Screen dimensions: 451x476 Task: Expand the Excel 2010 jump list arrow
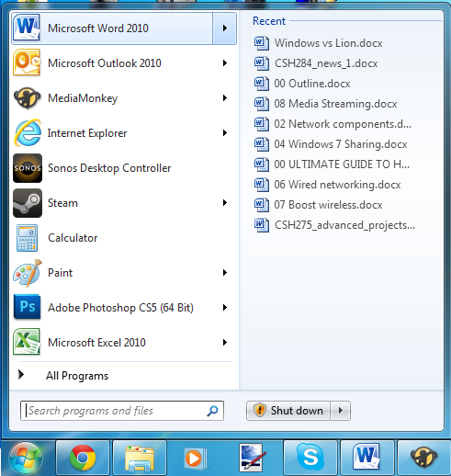225,343
